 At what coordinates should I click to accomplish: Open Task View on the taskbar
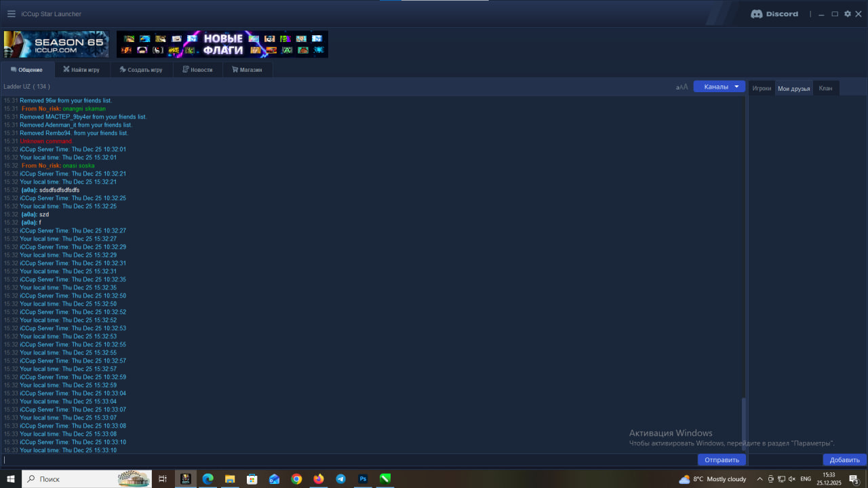[x=163, y=479]
